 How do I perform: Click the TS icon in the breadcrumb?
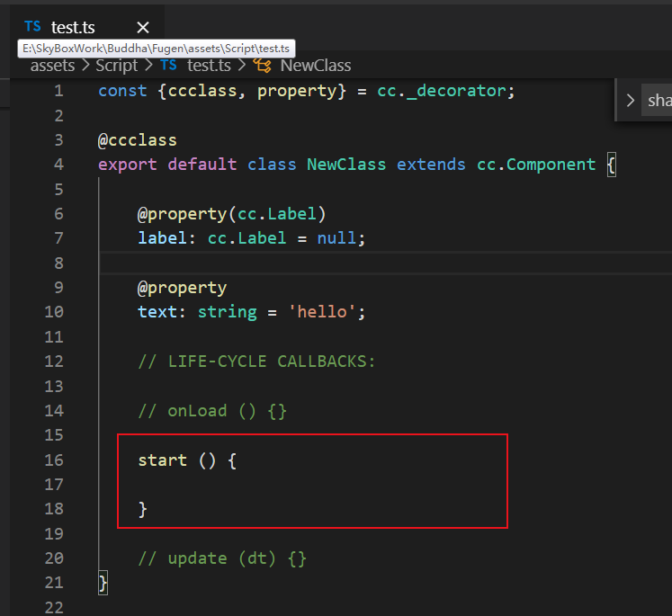tap(168, 65)
